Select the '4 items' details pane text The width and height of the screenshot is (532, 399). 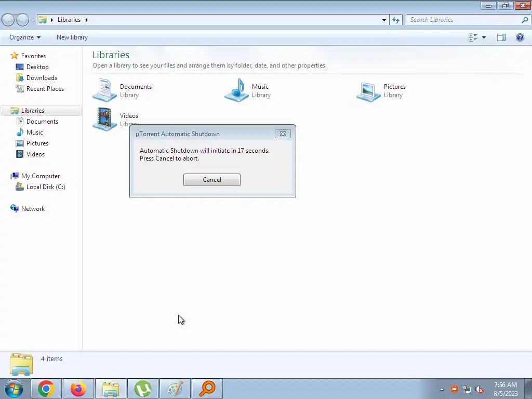[51, 358]
